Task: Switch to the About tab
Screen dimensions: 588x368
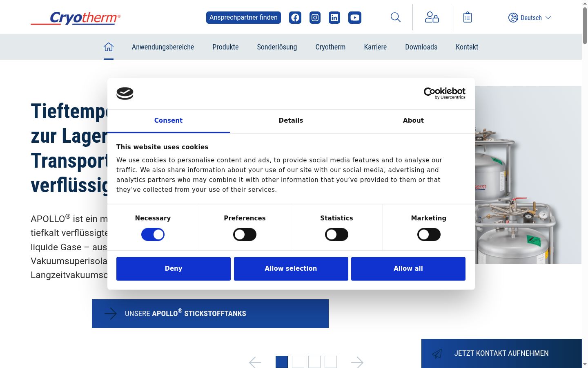Action: 413,121
